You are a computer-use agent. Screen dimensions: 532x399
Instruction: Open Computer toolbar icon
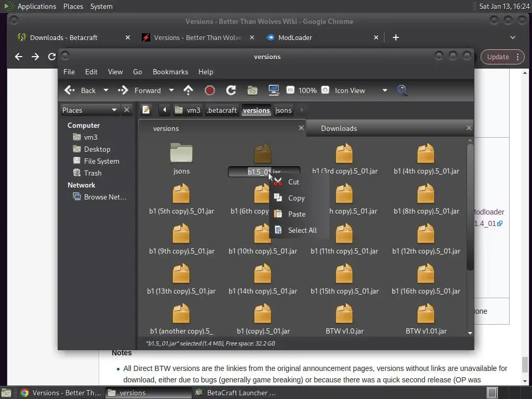click(273, 90)
